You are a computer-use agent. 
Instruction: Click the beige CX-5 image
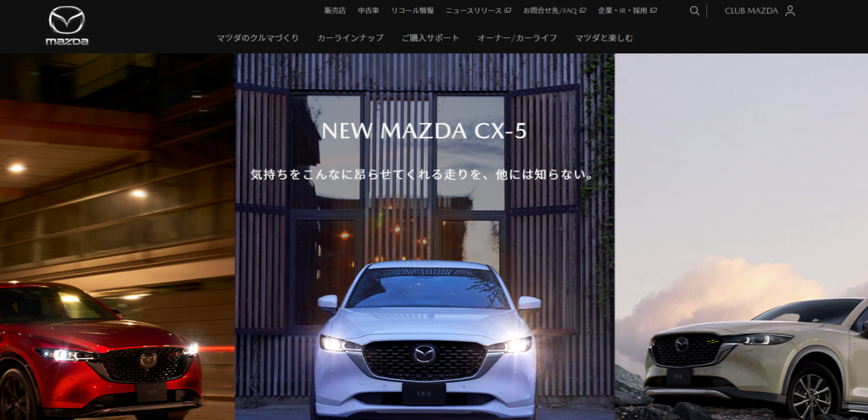[741, 237]
